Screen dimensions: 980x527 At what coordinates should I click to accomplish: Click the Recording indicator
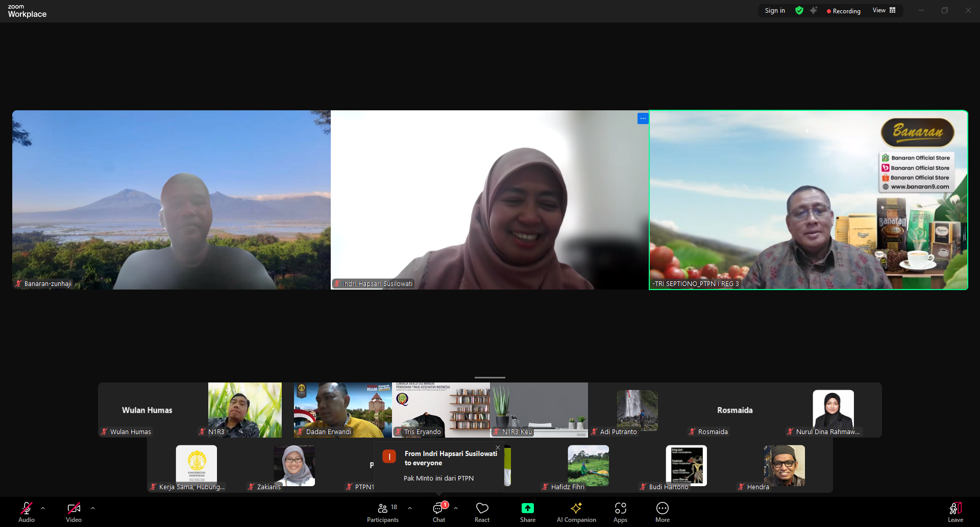[843, 11]
